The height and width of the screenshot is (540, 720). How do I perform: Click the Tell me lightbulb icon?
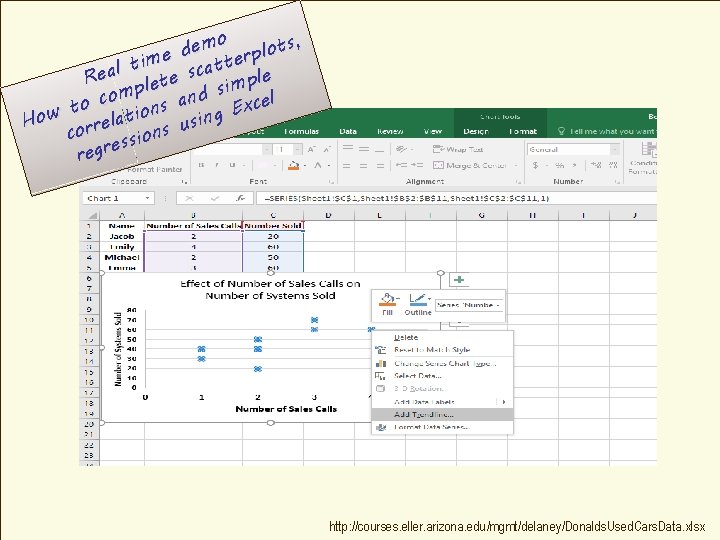[561, 131]
